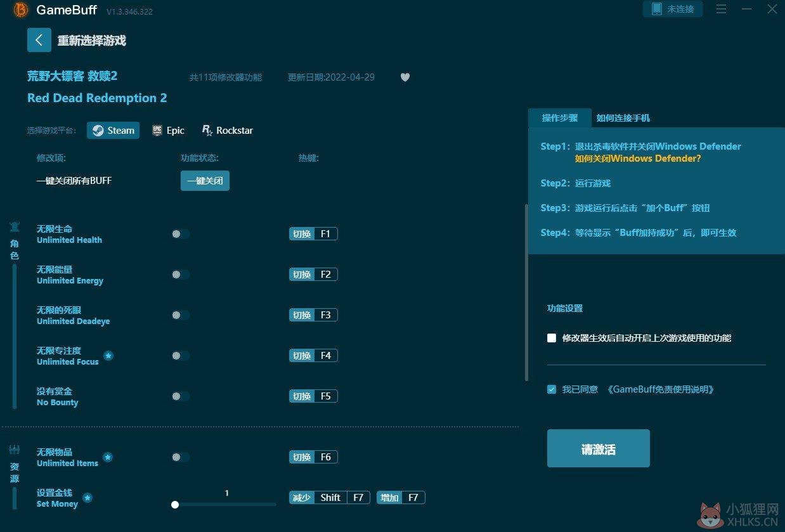Click the F6 hotkey for Unlimited Items

tap(313, 457)
